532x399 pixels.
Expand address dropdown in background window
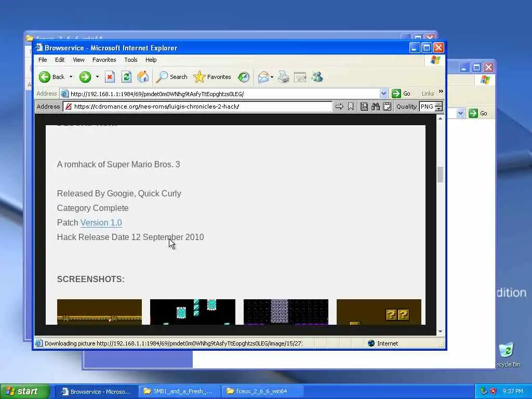460,113
